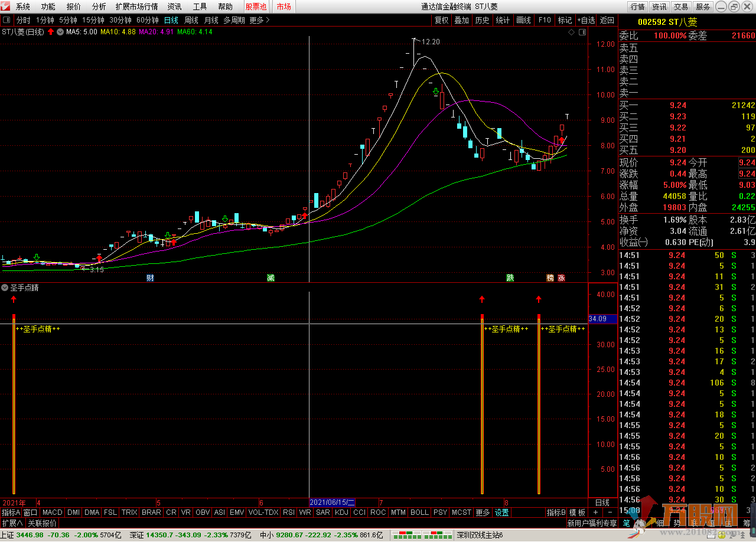Select the 分时 period
756x542 pixels.
24,20
